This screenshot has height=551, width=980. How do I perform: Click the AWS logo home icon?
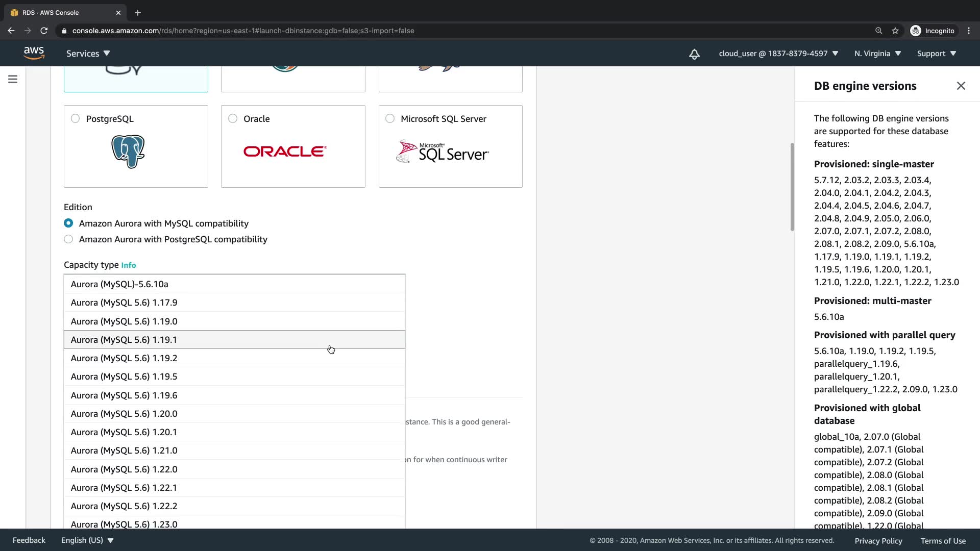(x=34, y=53)
